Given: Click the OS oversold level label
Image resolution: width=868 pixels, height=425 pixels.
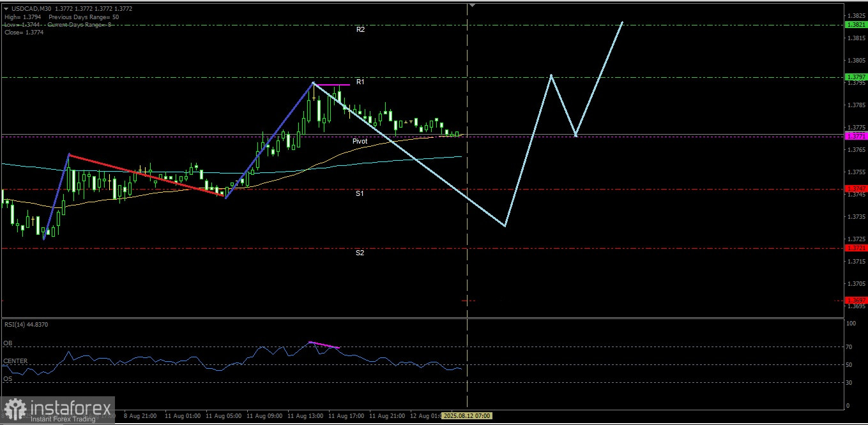Looking at the screenshot, I should coord(8,379).
